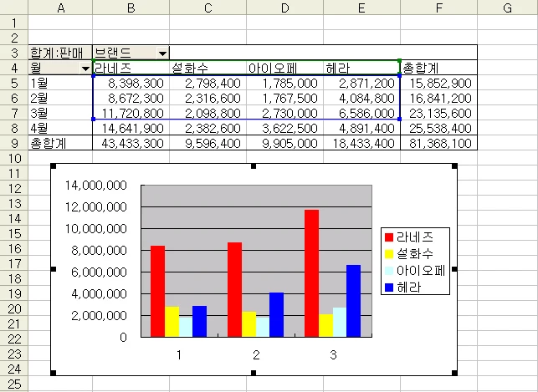The height and width of the screenshot is (392, 538).
Task: Click the chart's 8,000,000 axis label
Action: coord(100,251)
